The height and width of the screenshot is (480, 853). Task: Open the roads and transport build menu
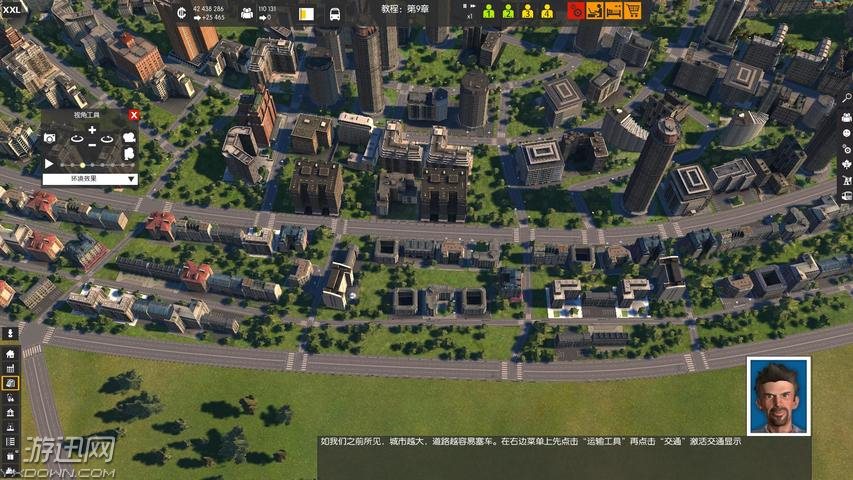10,398
